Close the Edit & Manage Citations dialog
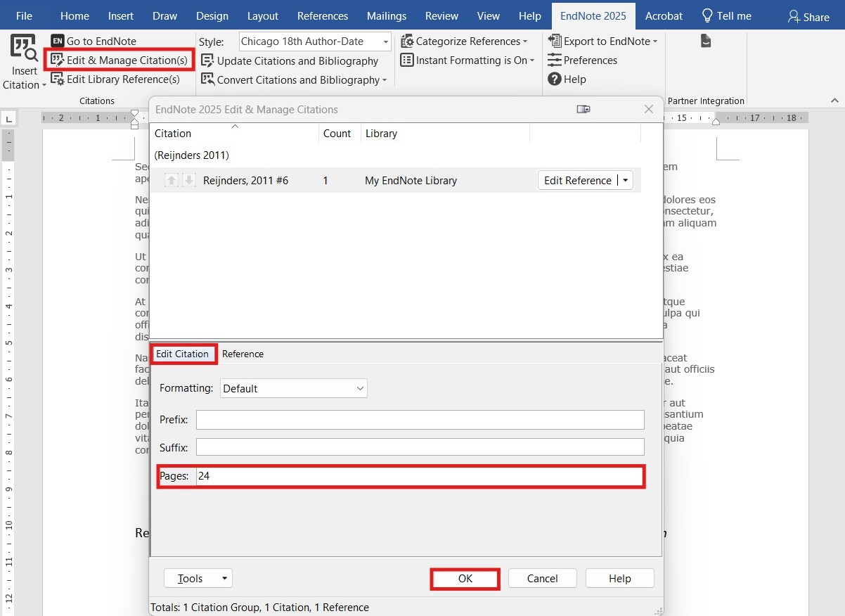845x616 pixels. (649, 109)
